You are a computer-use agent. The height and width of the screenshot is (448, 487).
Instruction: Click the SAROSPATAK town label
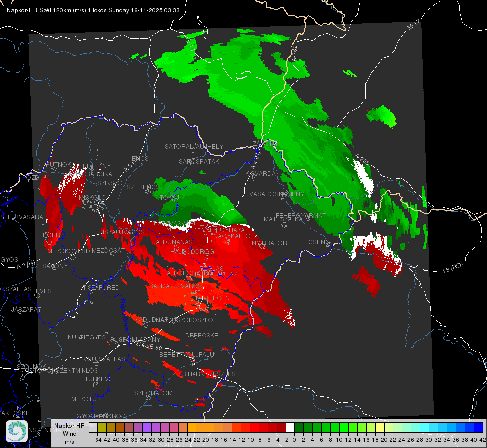point(199,162)
